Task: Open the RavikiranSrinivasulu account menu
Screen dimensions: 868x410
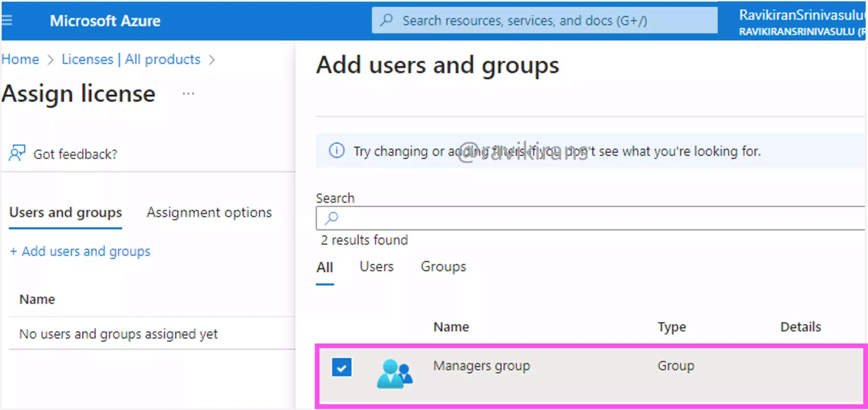Action: 802,22
